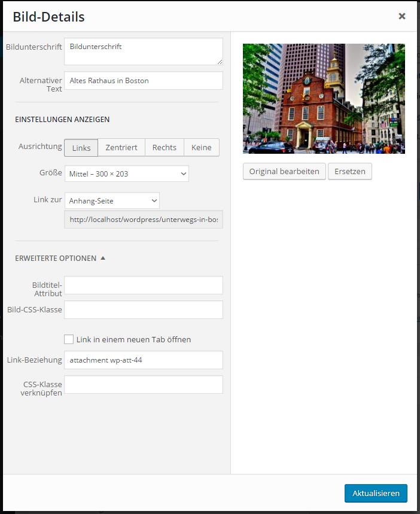The image size is (420, 514).
Task: Click the Original bearbeiten button
Action: click(x=284, y=172)
